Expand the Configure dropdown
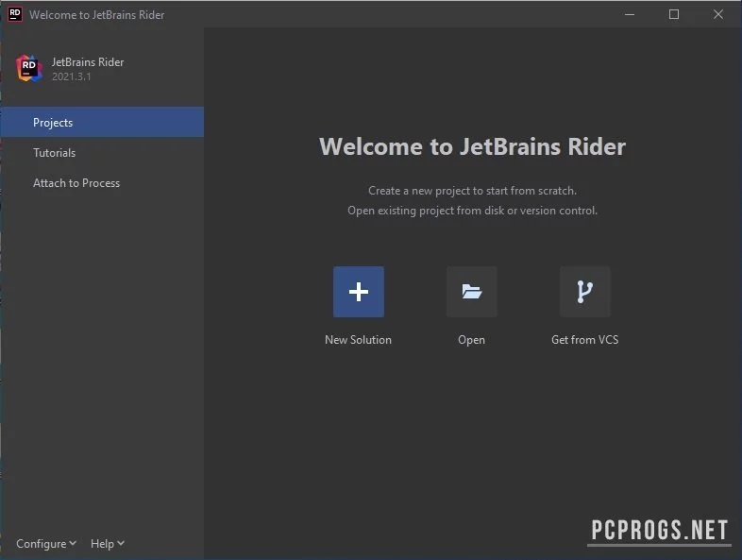Image resolution: width=742 pixels, height=560 pixels. [46, 543]
